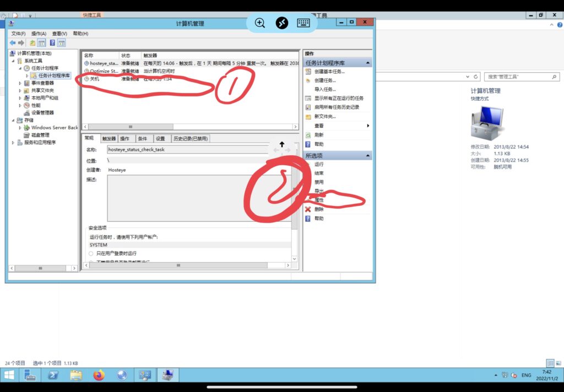The height and width of the screenshot is (392, 564).
Task: Open PowerShell from the taskbar
Action: (x=53, y=375)
